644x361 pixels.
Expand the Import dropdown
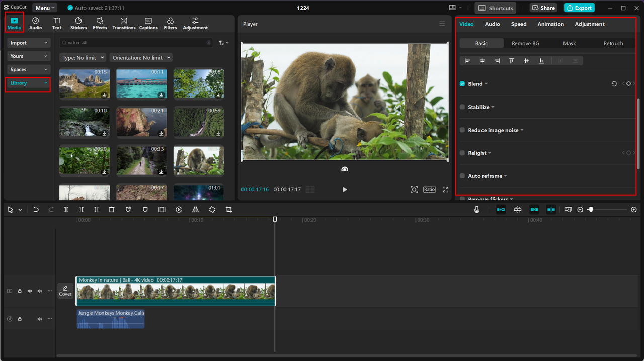29,43
